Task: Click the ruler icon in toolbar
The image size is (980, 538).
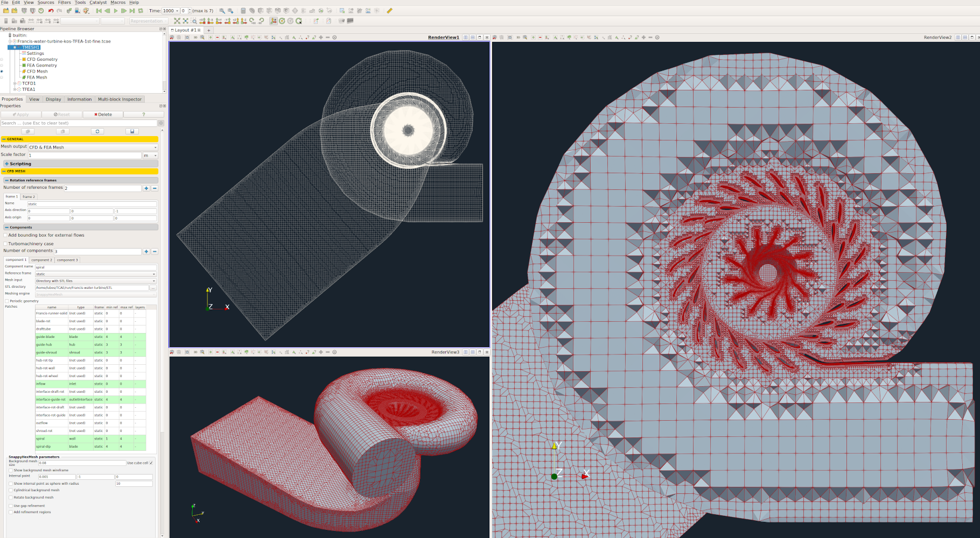Action: pos(389,11)
